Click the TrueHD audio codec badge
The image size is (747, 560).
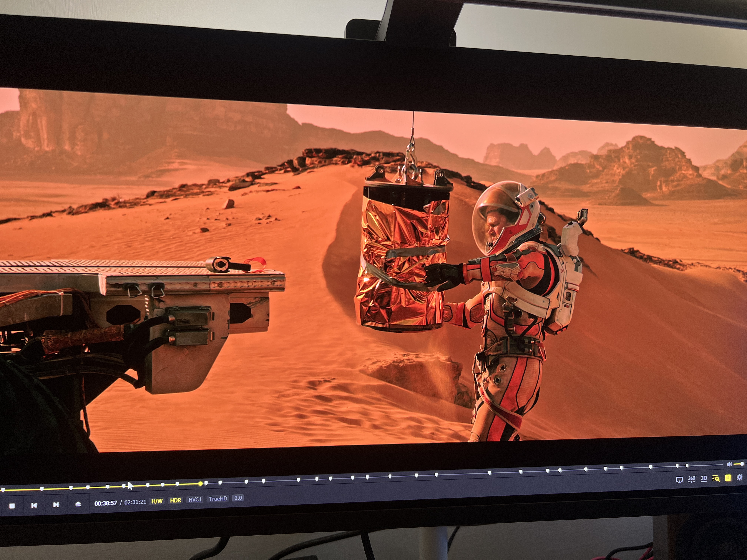click(218, 499)
